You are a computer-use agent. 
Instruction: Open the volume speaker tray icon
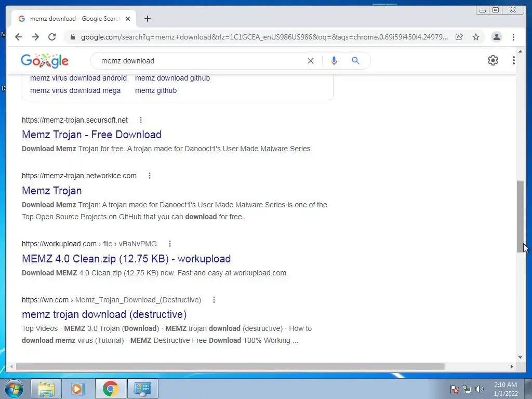point(480,389)
